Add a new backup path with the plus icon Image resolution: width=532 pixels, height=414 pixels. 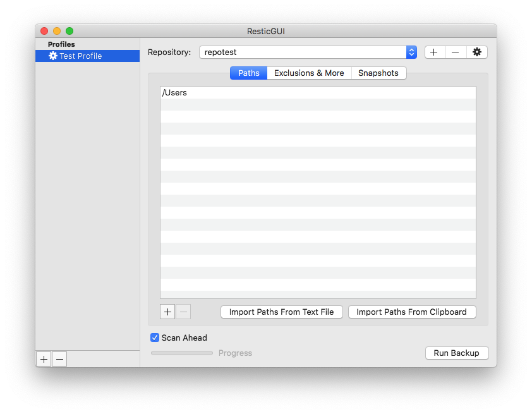tap(167, 312)
